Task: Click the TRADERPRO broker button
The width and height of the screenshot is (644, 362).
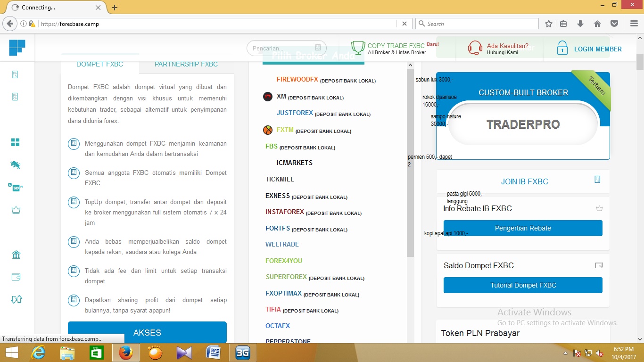Action: (x=523, y=124)
